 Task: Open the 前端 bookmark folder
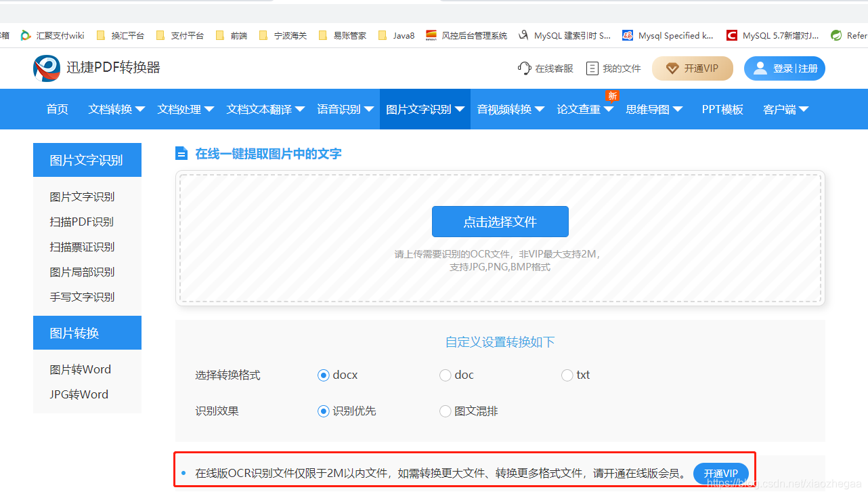pyautogui.click(x=231, y=35)
